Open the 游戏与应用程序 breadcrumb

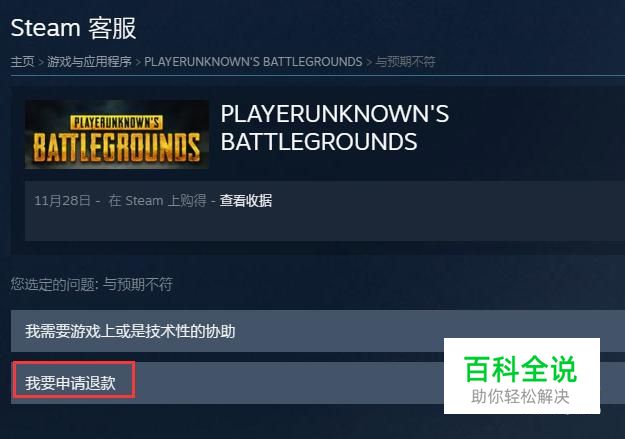pos(89,62)
